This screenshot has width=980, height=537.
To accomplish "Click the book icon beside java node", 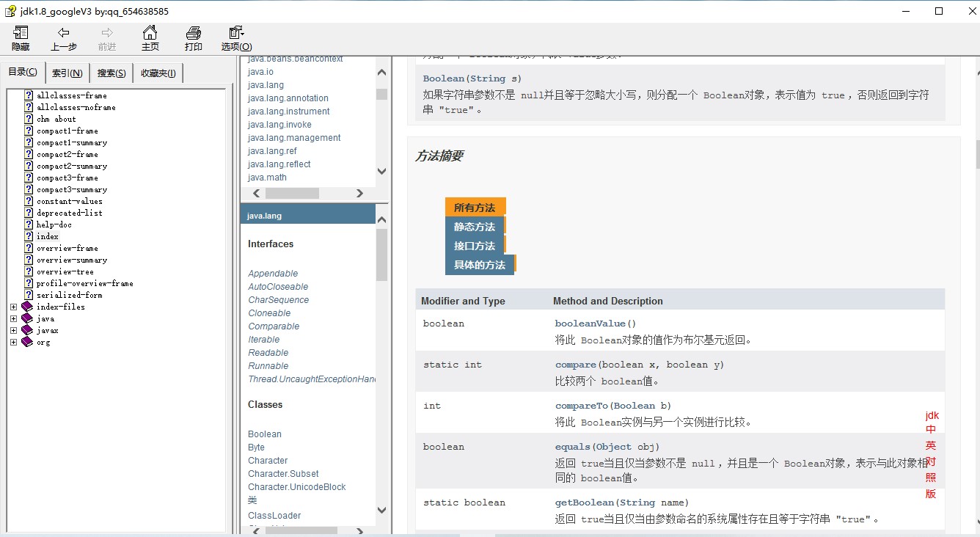I will click(x=26, y=318).
